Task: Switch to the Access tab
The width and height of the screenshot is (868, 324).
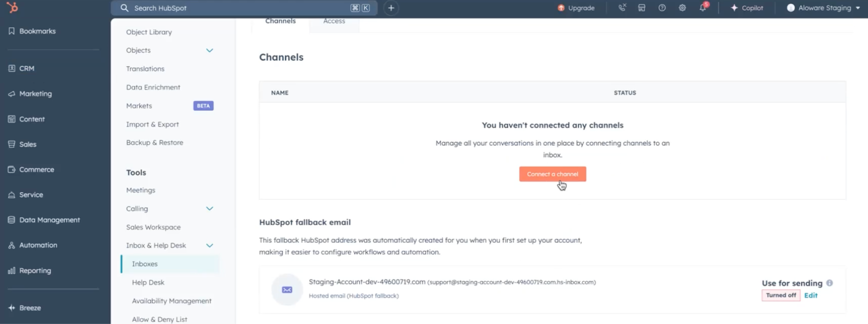Action: pos(334,22)
